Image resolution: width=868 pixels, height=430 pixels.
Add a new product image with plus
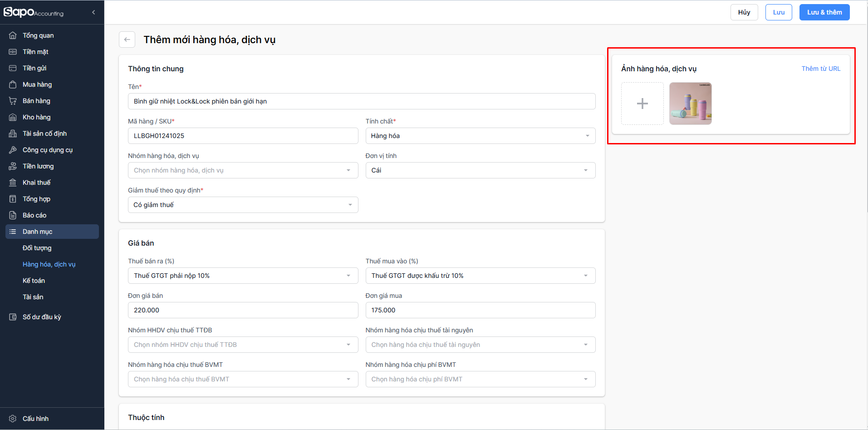[x=642, y=104]
